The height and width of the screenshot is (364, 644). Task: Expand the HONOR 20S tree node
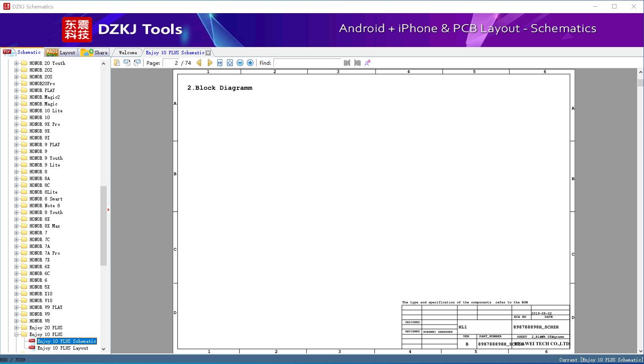[x=17, y=77]
